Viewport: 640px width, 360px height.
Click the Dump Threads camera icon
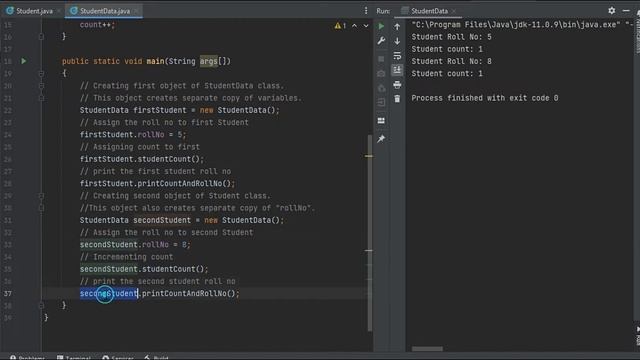point(381,74)
